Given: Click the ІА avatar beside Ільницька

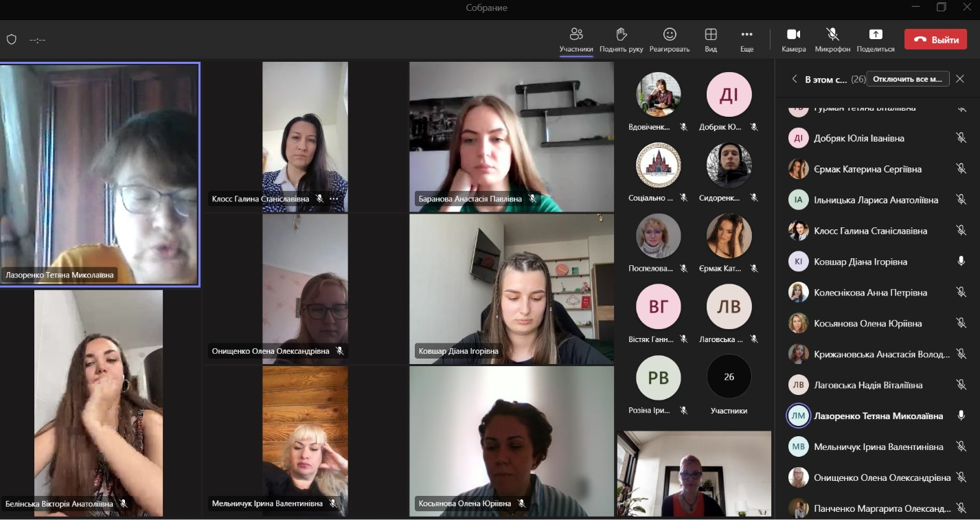Looking at the screenshot, I should point(798,200).
